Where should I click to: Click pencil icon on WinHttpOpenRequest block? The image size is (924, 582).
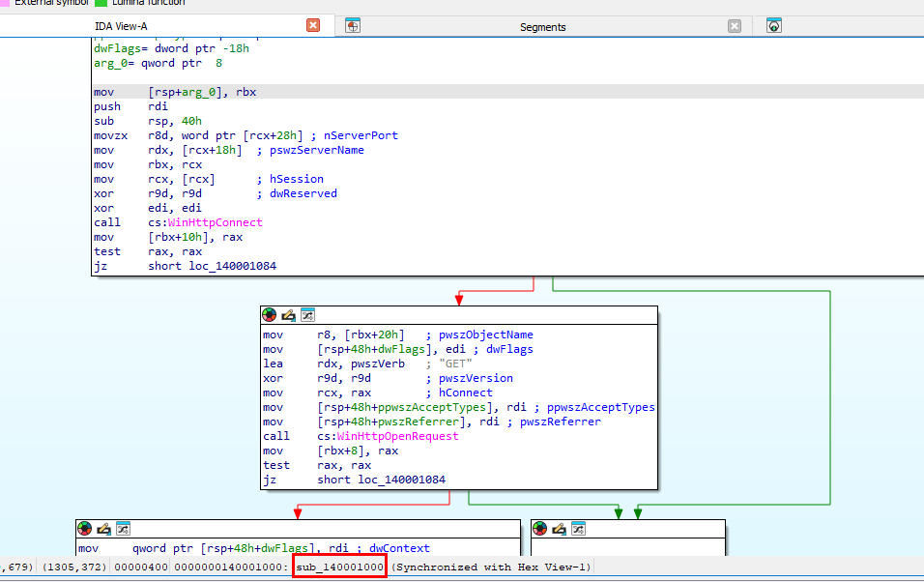pyautogui.click(x=289, y=315)
